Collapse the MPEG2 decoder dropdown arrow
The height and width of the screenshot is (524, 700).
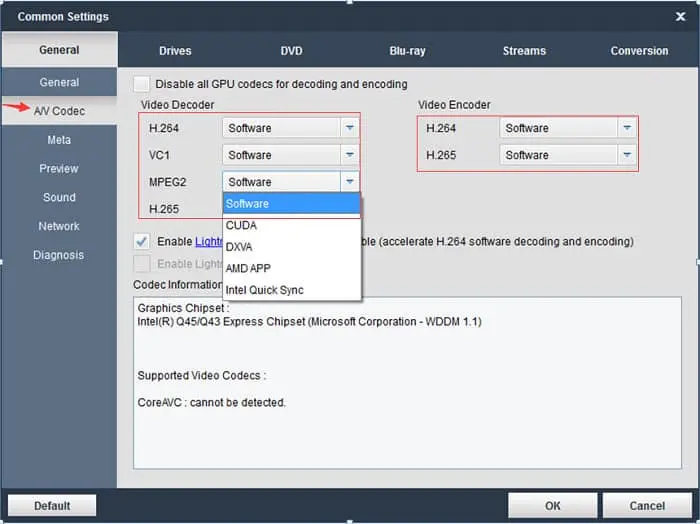click(349, 182)
